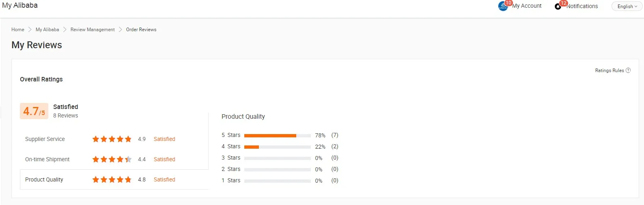Open the Ratings Rules link
Screen dimensions: 644x205
[x=609, y=70]
